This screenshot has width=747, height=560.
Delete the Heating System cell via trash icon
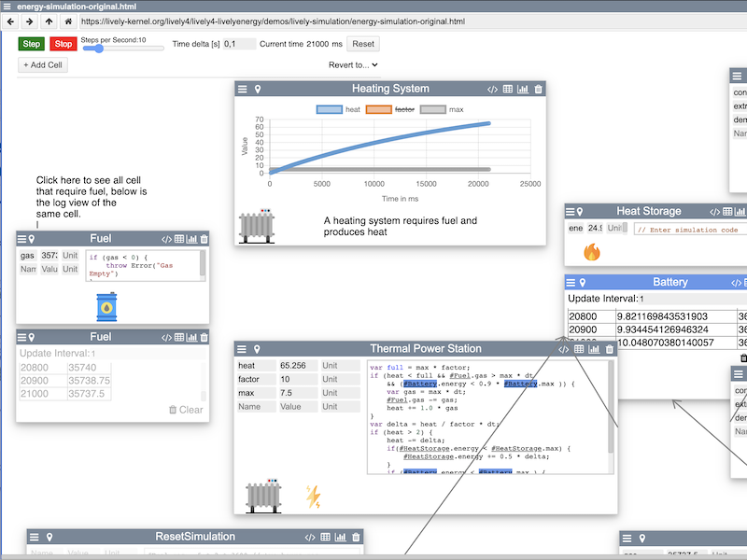tap(538, 90)
